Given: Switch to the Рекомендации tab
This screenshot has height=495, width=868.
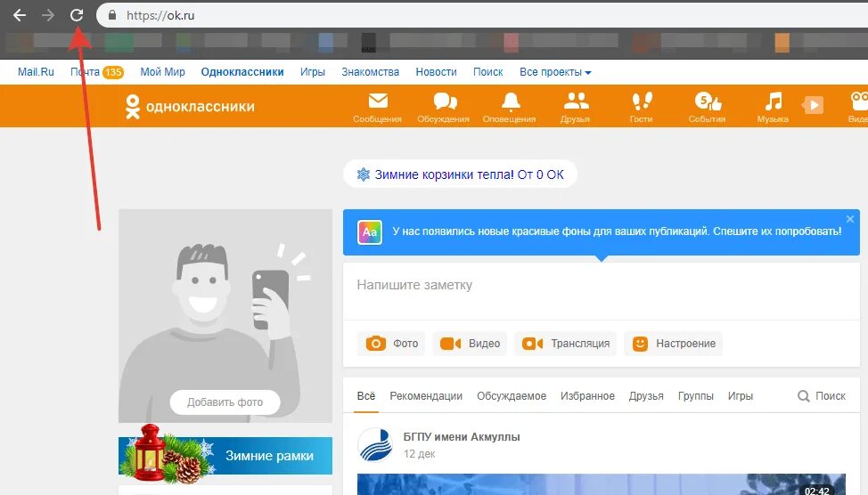Looking at the screenshot, I should tap(426, 396).
